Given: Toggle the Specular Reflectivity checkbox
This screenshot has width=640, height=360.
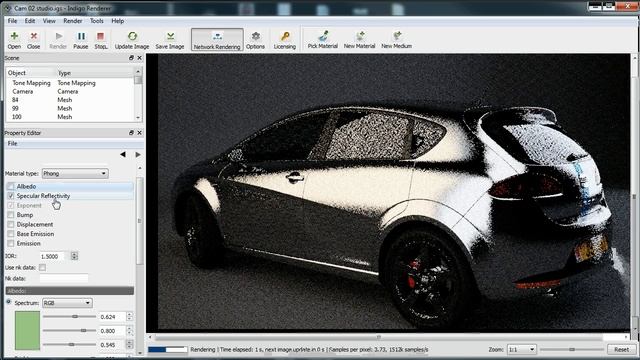Looking at the screenshot, I should pyautogui.click(x=11, y=196).
